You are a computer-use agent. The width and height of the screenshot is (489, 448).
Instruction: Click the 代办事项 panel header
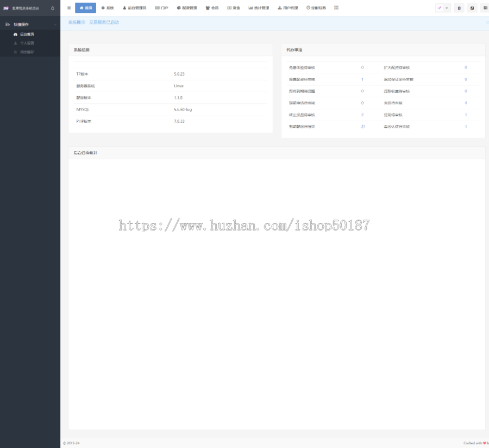coord(383,50)
